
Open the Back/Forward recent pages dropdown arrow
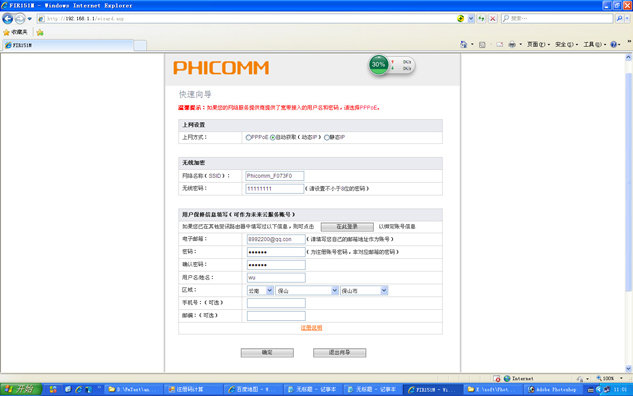click(x=29, y=19)
